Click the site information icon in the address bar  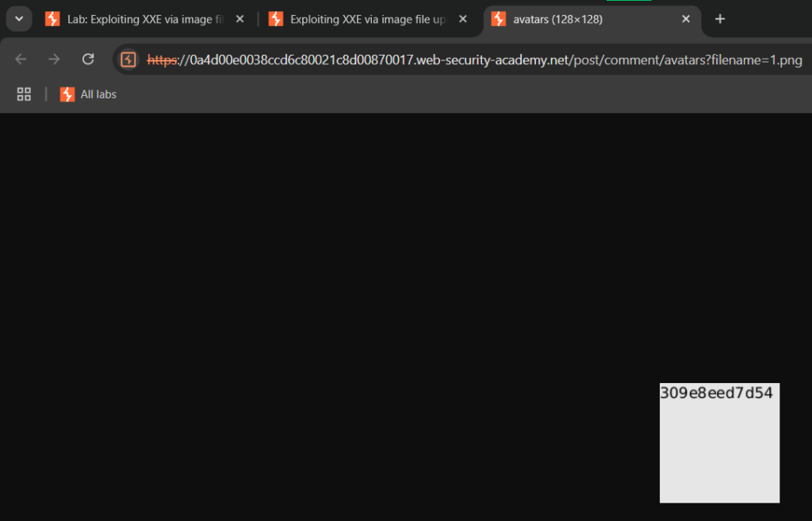128,59
